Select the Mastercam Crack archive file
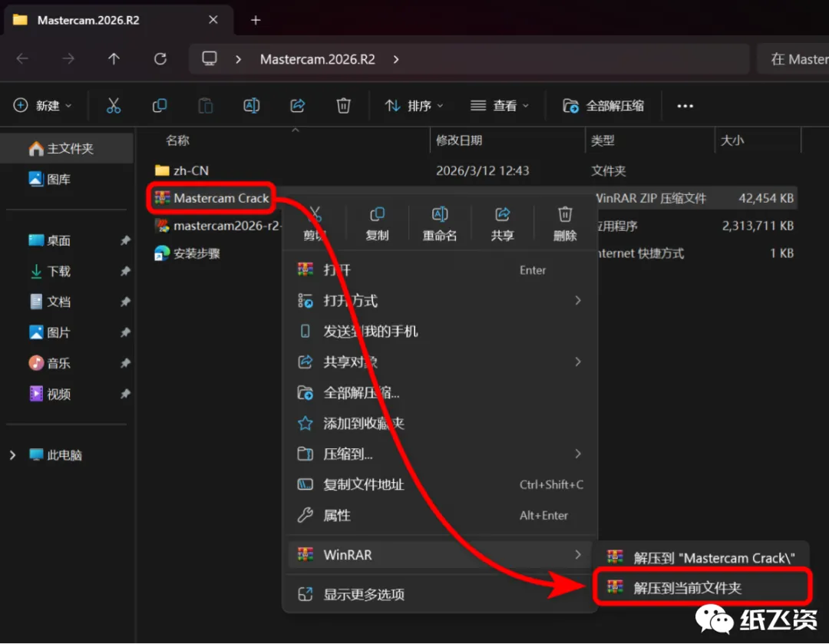 [x=212, y=198]
